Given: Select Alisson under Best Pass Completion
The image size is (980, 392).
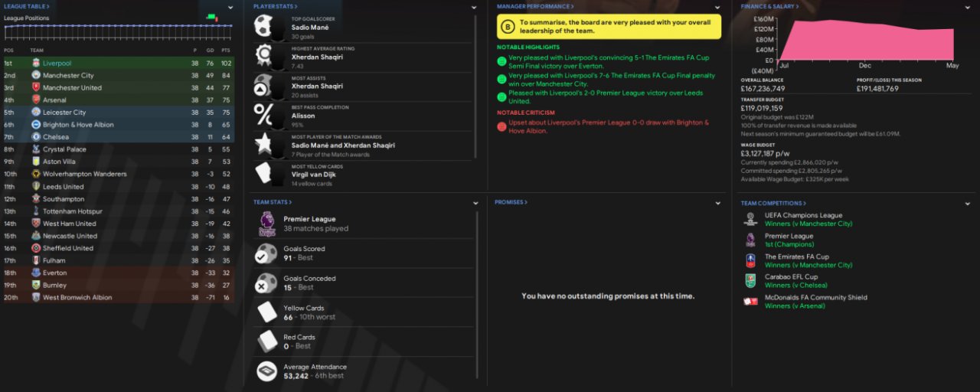Looking at the screenshot, I should tap(304, 116).
